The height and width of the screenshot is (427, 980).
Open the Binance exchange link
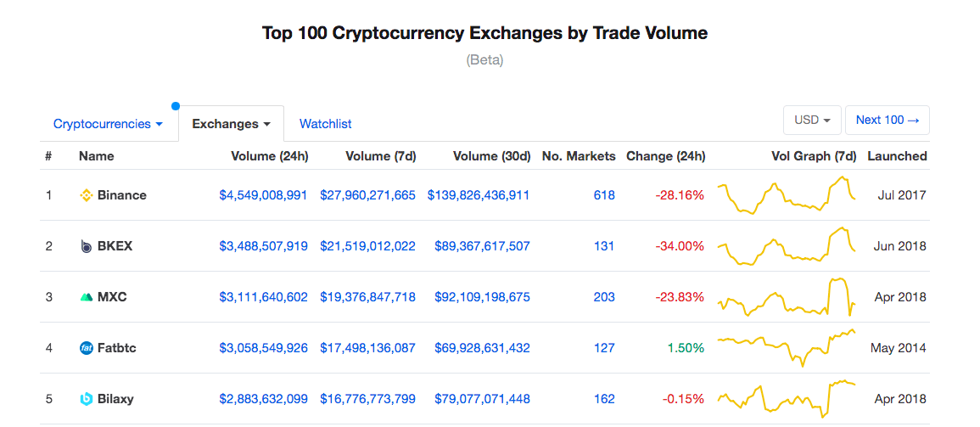(x=121, y=195)
